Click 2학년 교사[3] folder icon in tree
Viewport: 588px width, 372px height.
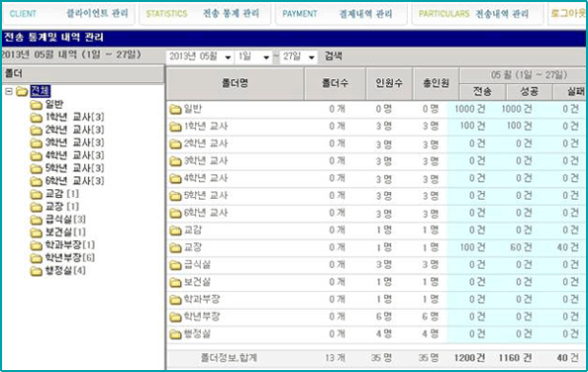tap(36, 131)
